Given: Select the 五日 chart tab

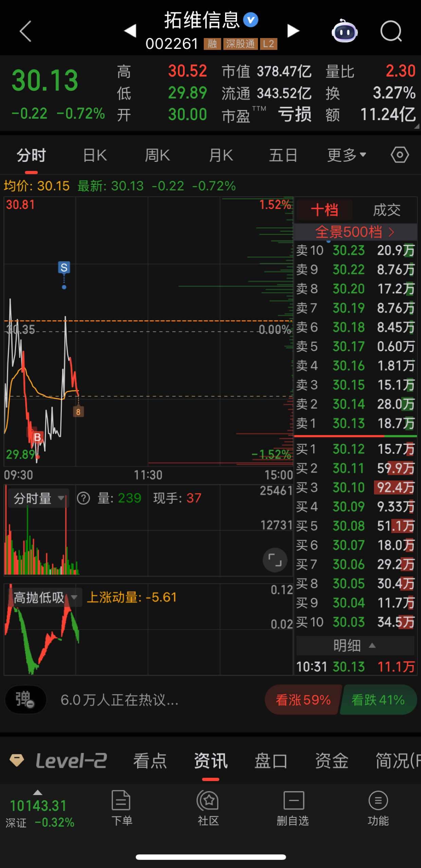Looking at the screenshot, I should [x=283, y=155].
